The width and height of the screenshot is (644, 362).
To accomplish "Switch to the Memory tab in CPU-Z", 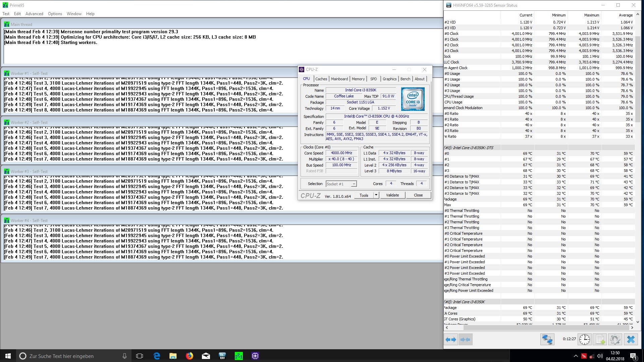I will pos(358,79).
